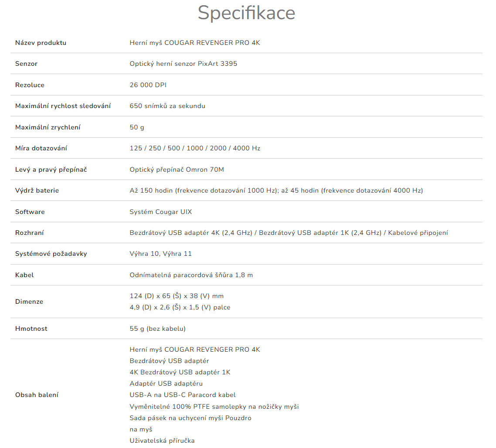
Task: Click the 26 000 DPI resolution value
Action: tap(148, 85)
